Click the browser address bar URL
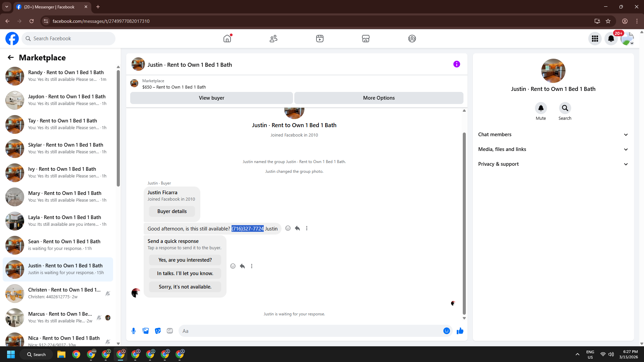 [x=101, y=21]
